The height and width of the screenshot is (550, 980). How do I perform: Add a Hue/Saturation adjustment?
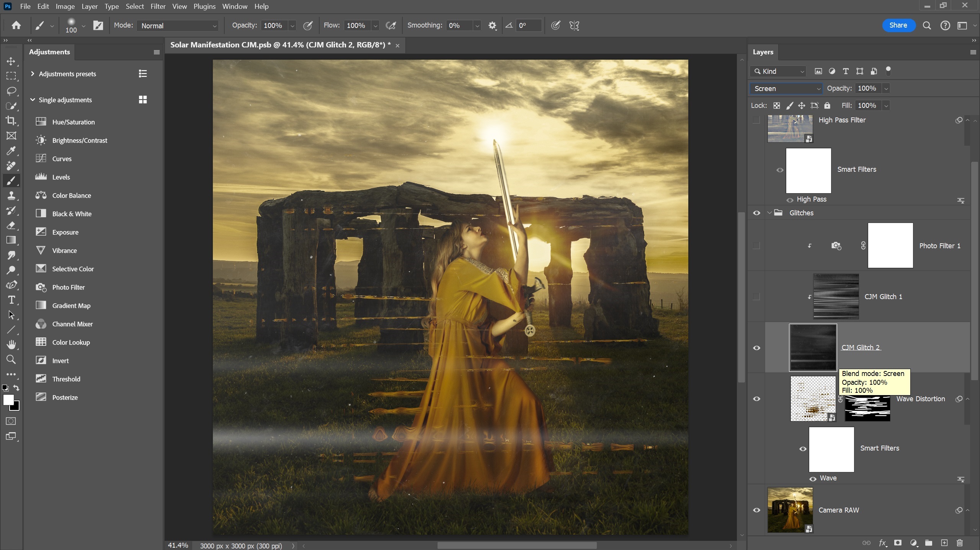click(73, 122)
